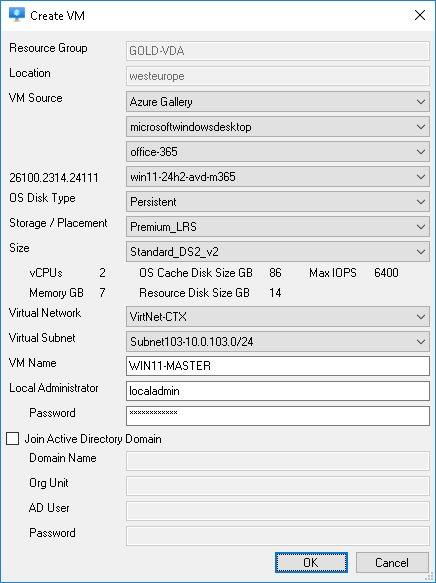Enable Join Active Directory Domain checkbox
The height and width of the screenshot is (583, 436).
point(13,439)
